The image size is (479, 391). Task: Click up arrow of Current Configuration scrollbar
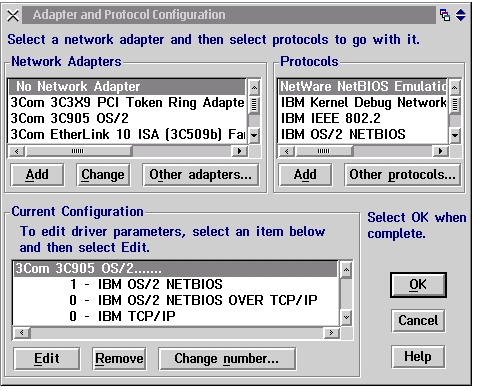pyautogui.click(x=346, y=270)
